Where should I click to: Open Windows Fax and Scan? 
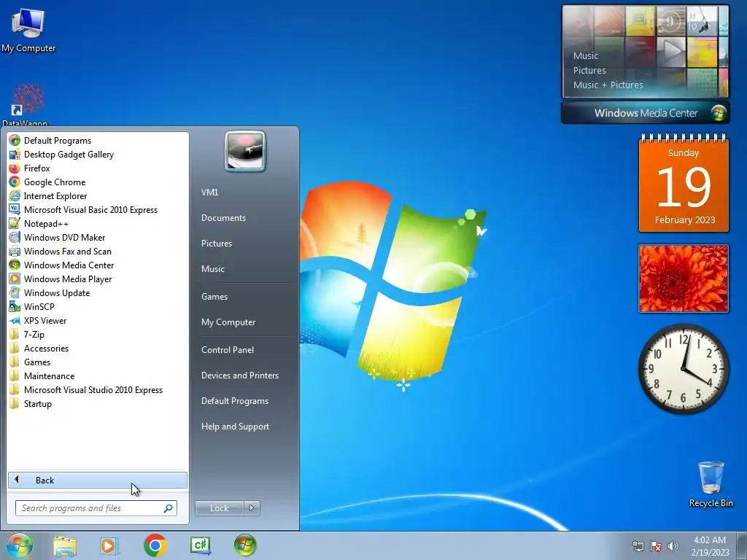pos(67,251)
